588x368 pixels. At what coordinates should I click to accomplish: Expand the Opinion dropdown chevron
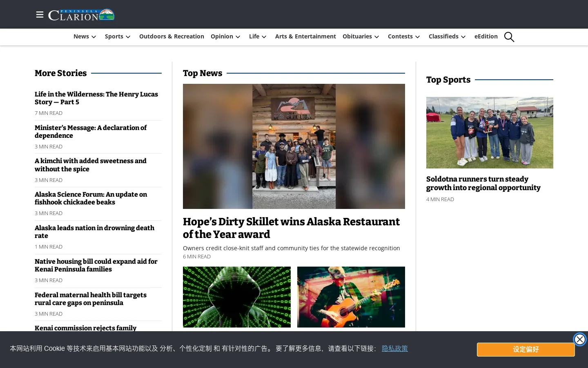tap(238, 37)
